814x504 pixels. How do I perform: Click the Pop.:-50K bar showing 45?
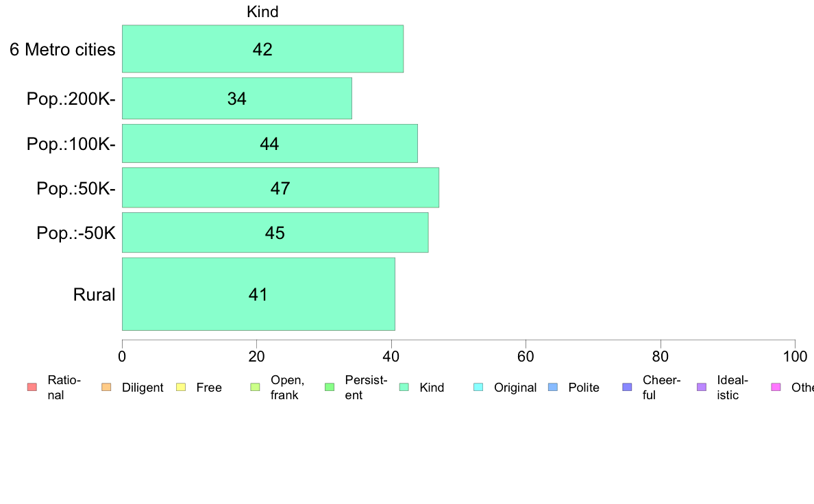pos(275,233)
